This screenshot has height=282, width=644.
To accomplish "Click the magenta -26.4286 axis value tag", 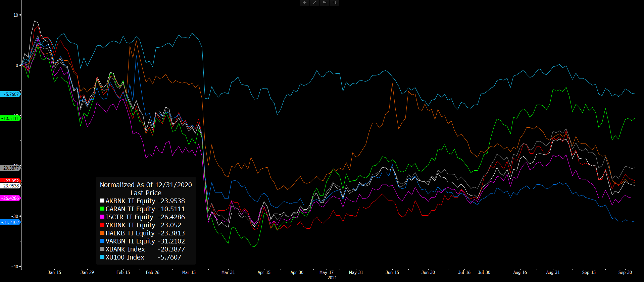I will [x=11, y=198].
